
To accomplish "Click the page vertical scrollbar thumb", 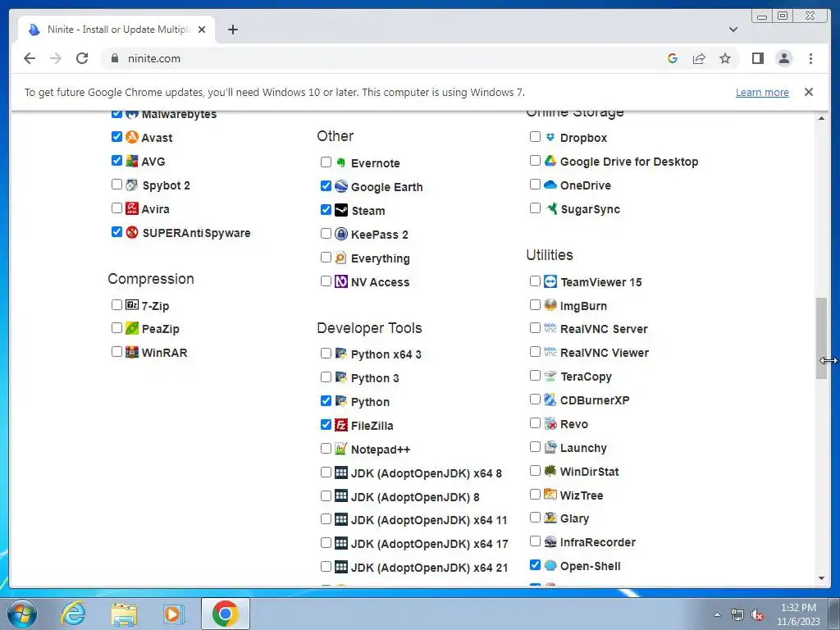I will point(821,338).
